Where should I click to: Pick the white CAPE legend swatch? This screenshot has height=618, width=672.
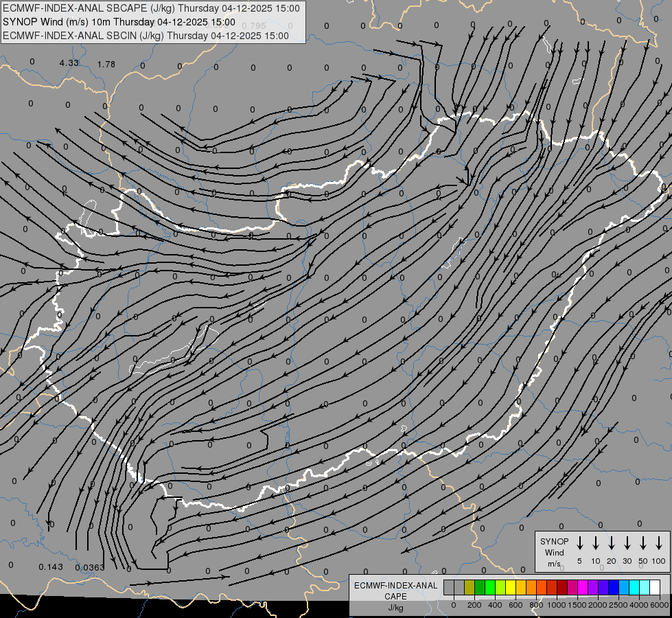tap(656, 587)
